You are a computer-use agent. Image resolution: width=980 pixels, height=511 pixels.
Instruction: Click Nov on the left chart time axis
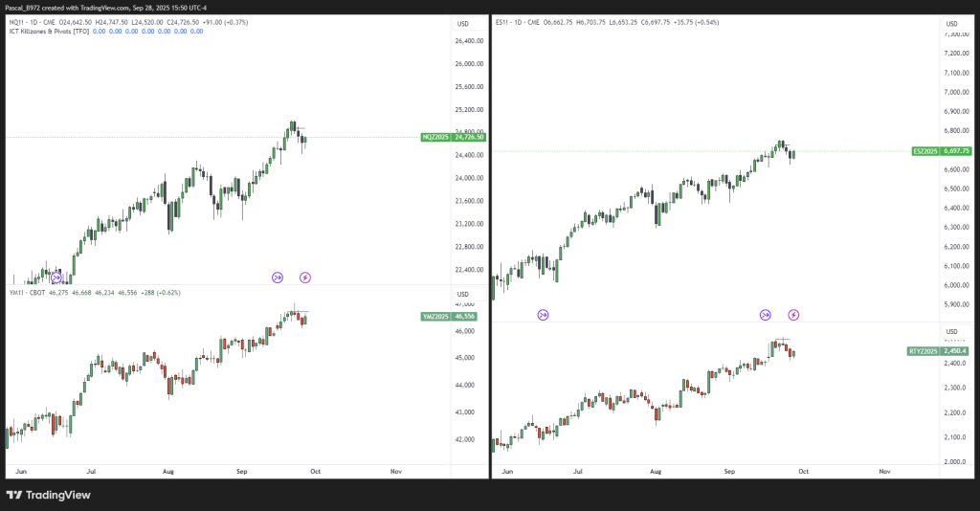[395, 472]
